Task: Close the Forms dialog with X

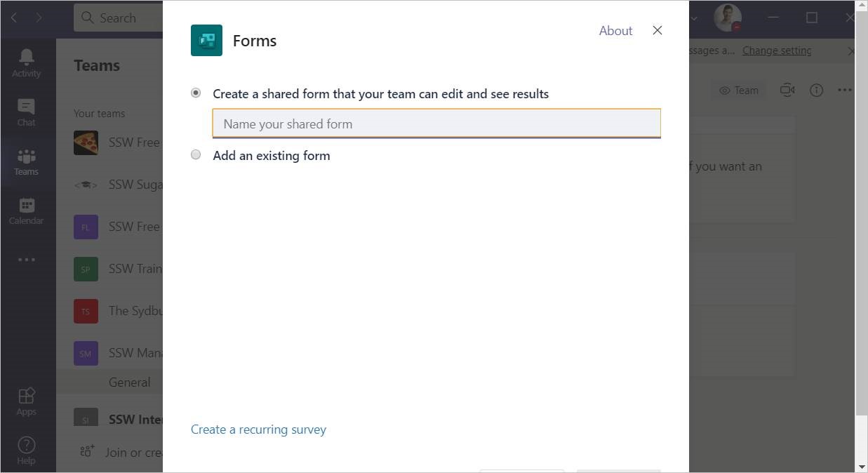Action: coord(657,30)
